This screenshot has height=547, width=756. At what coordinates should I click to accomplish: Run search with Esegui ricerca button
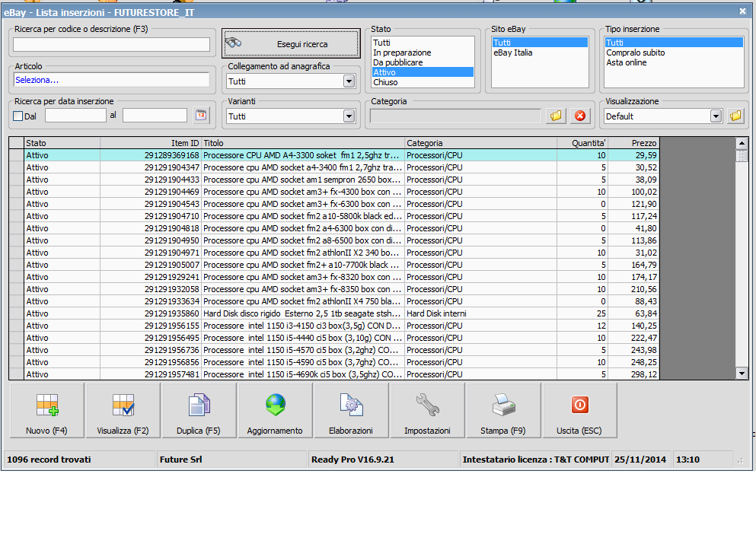click(291, 43)
